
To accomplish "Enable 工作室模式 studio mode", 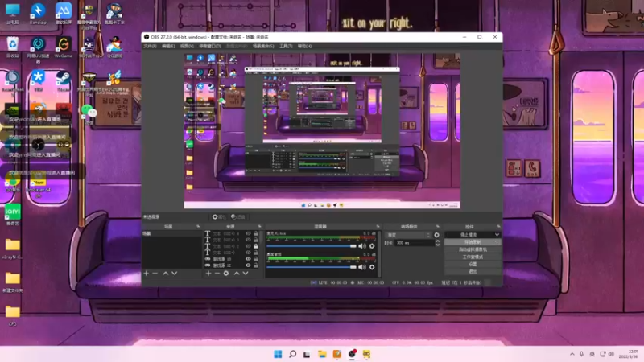I will tap(473, 257).
